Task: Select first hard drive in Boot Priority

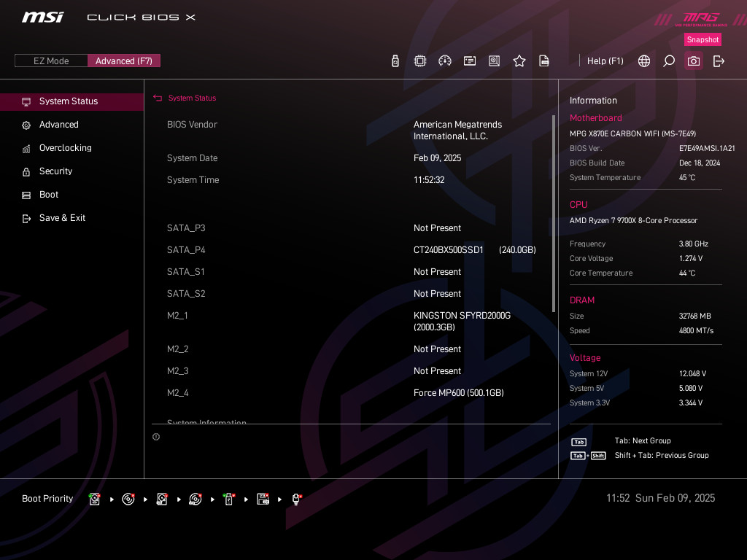Action: coord(94,499)
